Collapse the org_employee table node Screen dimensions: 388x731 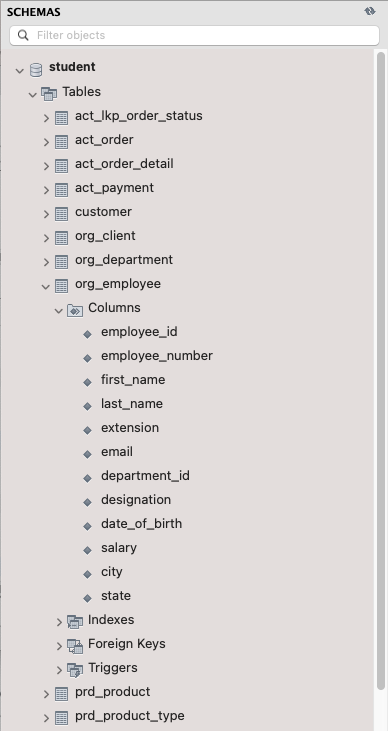coord(46,287)
